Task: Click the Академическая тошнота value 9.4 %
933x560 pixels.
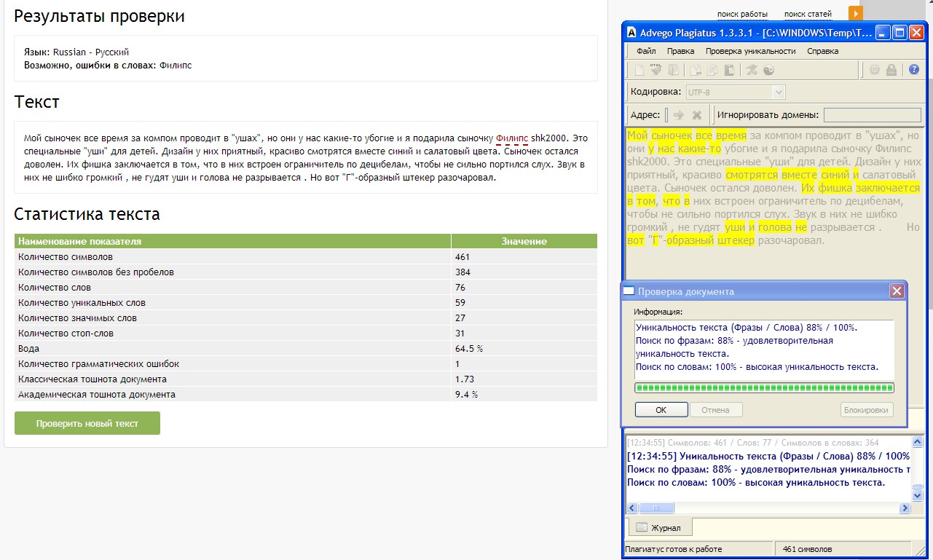Action: (x=466, y=395)
